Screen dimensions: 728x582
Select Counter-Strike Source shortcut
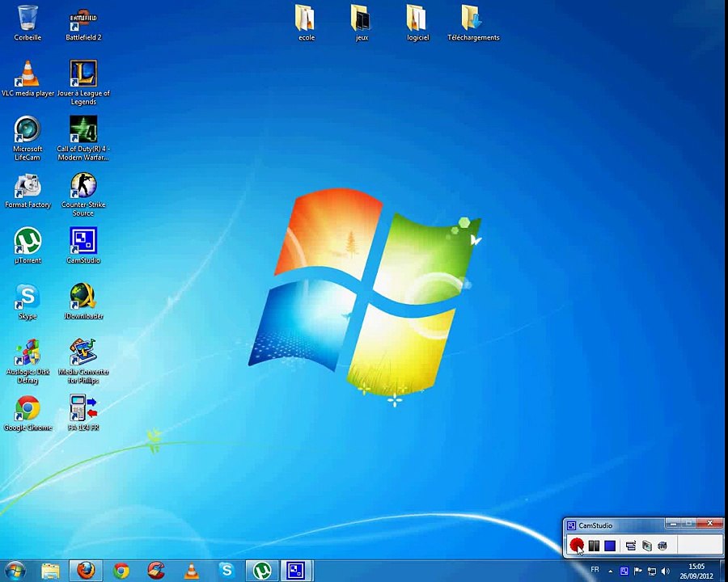[83, 194]
